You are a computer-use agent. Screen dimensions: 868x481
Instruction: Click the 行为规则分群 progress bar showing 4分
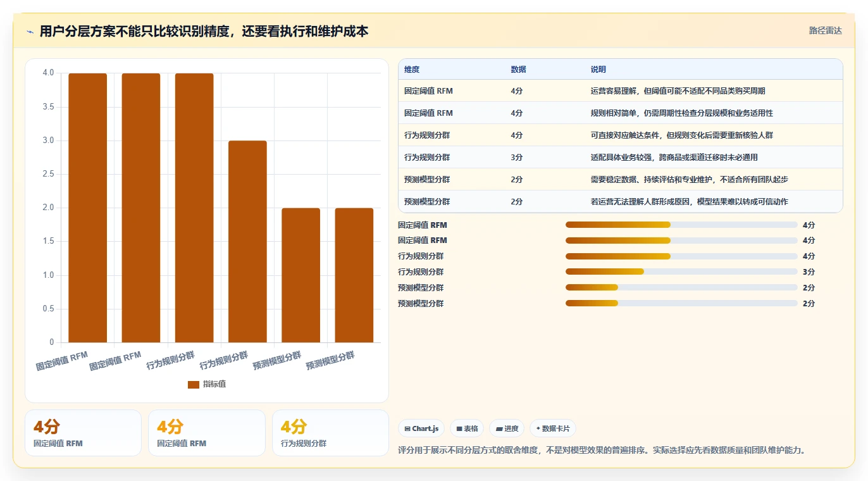[681, 256]
